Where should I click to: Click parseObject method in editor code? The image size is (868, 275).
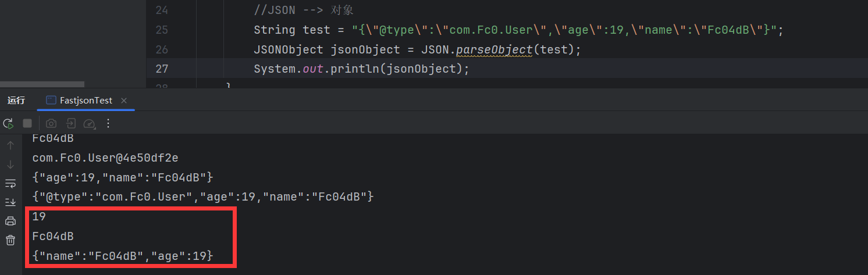(x=494, y=49)
